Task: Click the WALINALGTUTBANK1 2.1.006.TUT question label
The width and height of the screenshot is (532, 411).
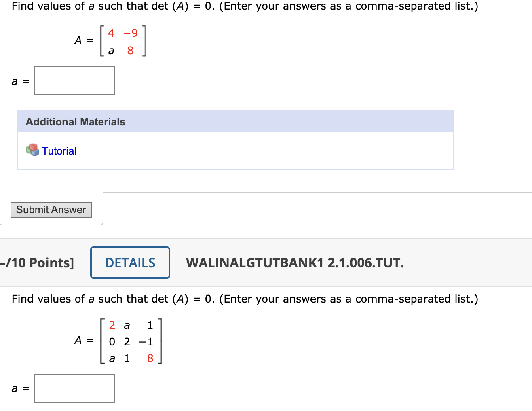Action: [295, 263]
